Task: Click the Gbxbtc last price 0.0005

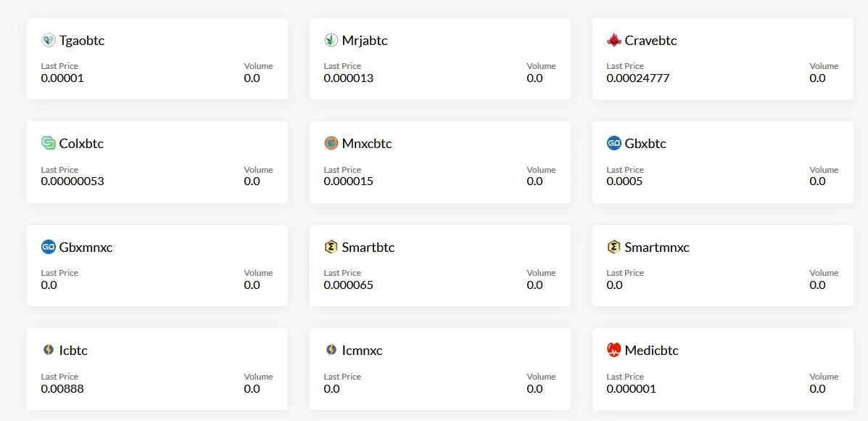Action: pos(624,181)
